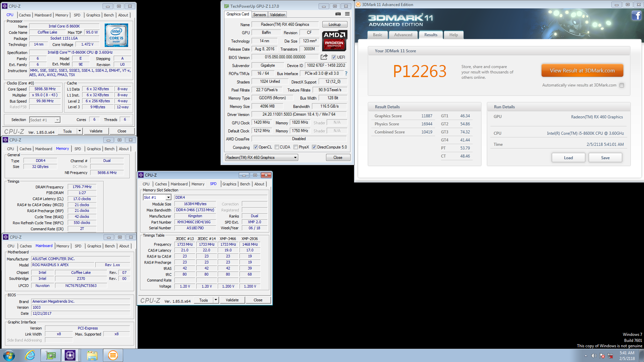Screen dimensions: 644x362
Task: Open the Advanced tab in 3DMark 11
Action: point(403,35)
